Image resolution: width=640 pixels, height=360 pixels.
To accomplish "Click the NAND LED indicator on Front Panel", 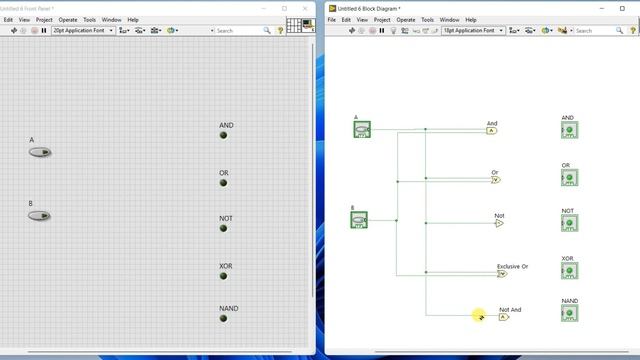I will (x=223, y=318).
